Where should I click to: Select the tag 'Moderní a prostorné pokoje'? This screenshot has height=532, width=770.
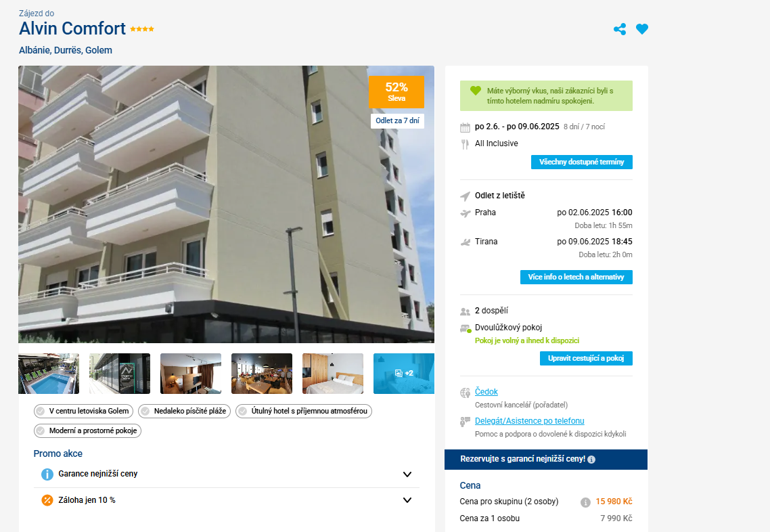[x=87, y=430]
